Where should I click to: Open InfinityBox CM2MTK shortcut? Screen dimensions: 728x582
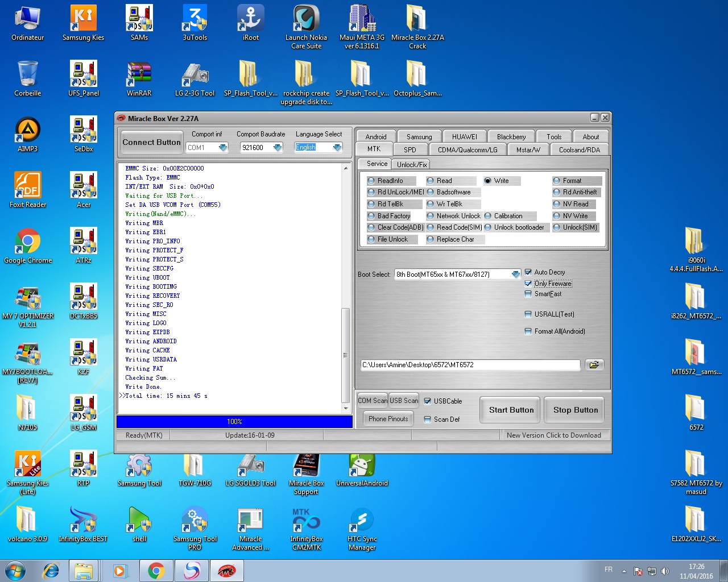(x=306, y=529)
